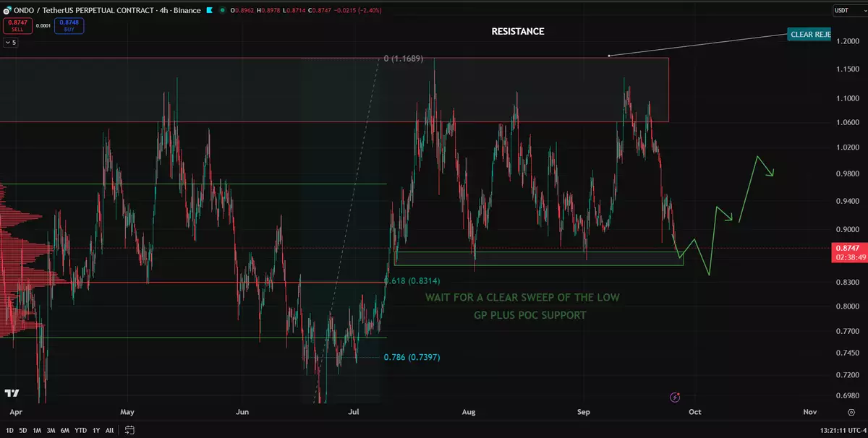The width and height of the screenshot is (868, 438).
Task: Click the TradingView logo on the chart
Action: [x=12, y=393]
